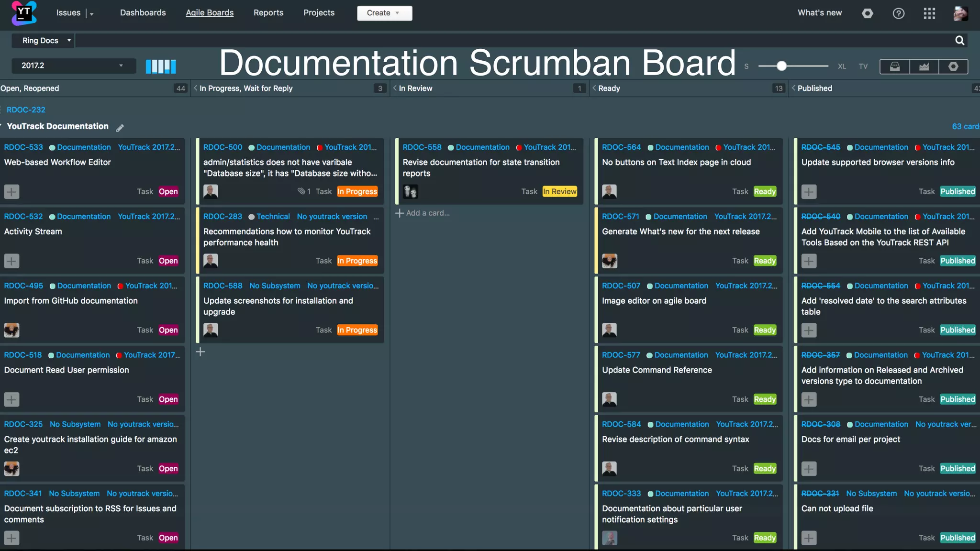This screenshot has height=551, width=980.
Task: Click assignee plus icon on RDOC-540 card
Action: (x=809, y=261)
